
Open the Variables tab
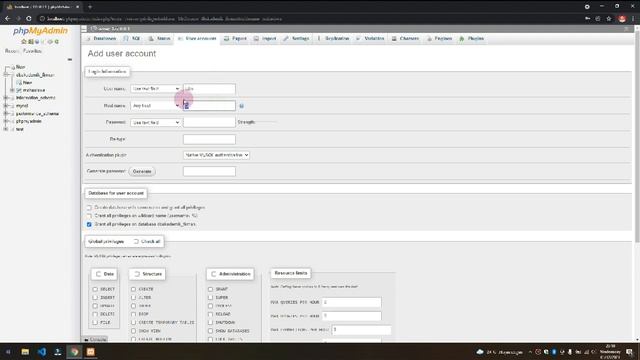click(x=370, y=39)
